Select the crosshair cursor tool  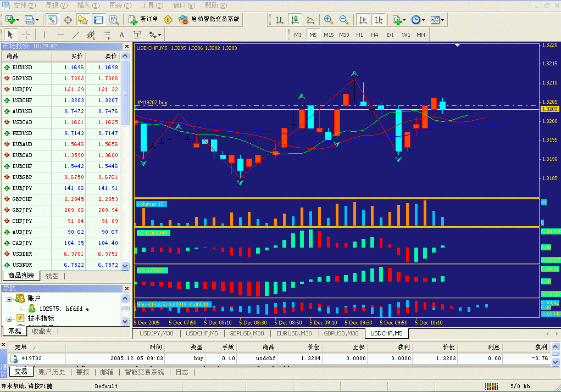[26, 35]
